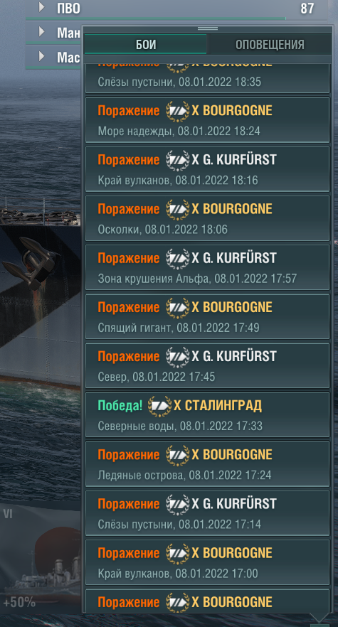This screenshot has width=338, height=644.
Task: Switch to the ОПОВЕЩЕНИЯ tab
Action: [x=270, y=44]
